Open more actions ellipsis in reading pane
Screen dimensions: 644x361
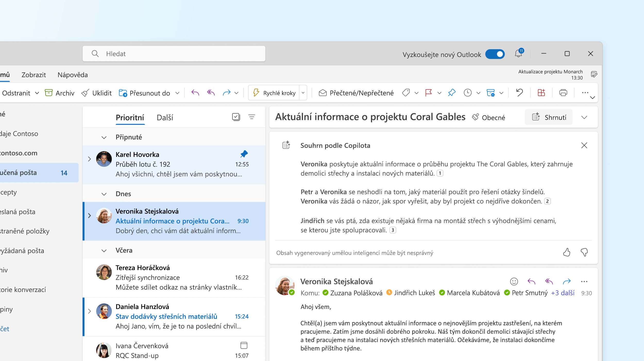[584, 281]
